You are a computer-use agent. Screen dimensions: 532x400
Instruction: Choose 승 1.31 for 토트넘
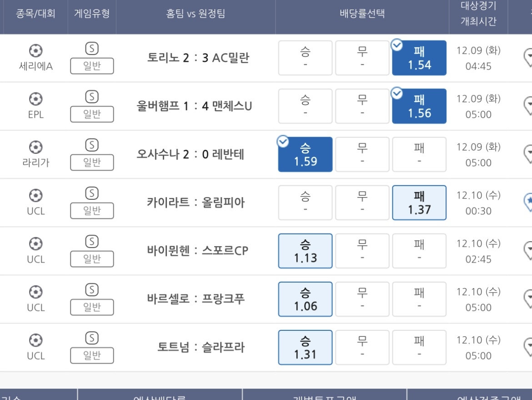[305, 347]
